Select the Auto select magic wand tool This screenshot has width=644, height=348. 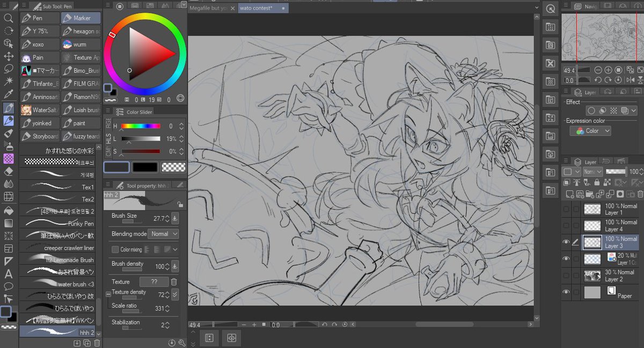(x=9, y=82)
